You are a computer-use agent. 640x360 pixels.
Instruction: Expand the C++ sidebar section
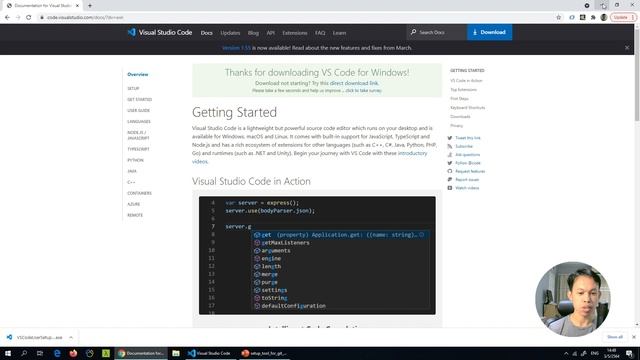point(131,182)
